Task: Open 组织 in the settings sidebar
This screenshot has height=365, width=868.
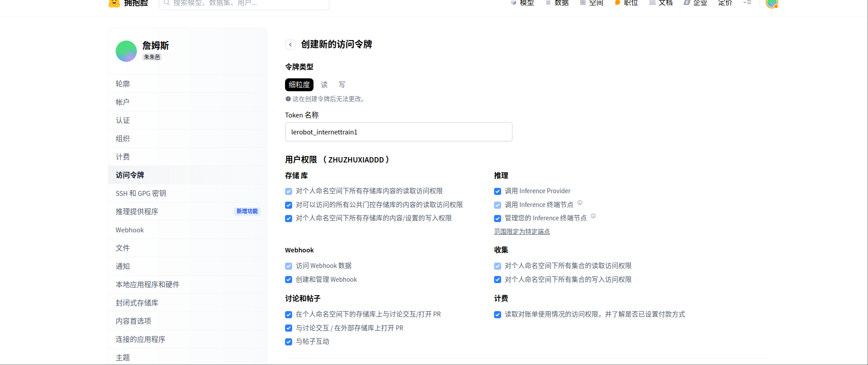Action: pos(188,138)
